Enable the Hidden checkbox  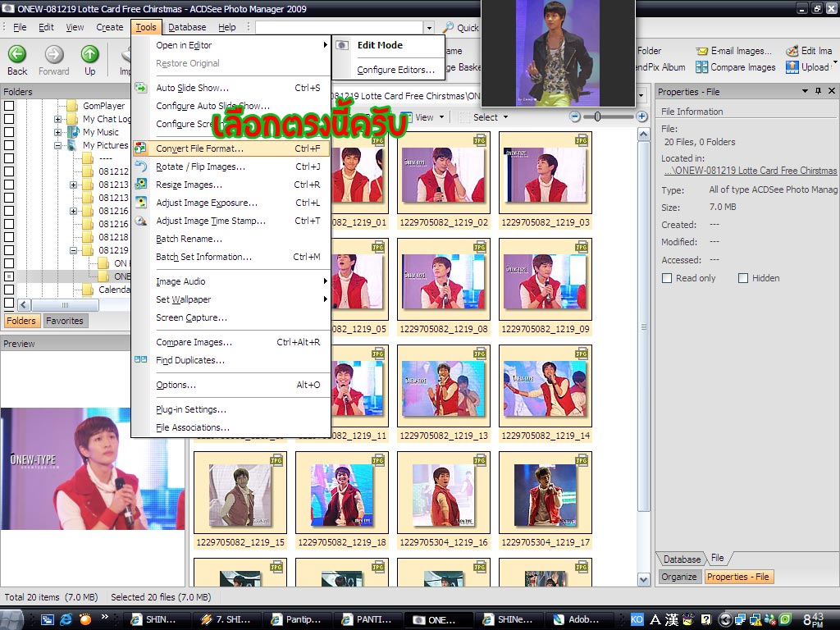tap(743, 278)
